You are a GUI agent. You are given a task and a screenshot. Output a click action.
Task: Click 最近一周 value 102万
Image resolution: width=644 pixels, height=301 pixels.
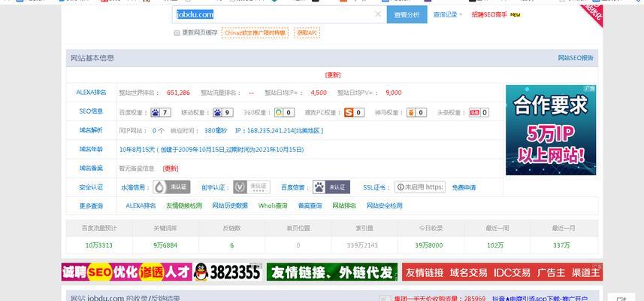pyautogui.click(x=495, y=245)
